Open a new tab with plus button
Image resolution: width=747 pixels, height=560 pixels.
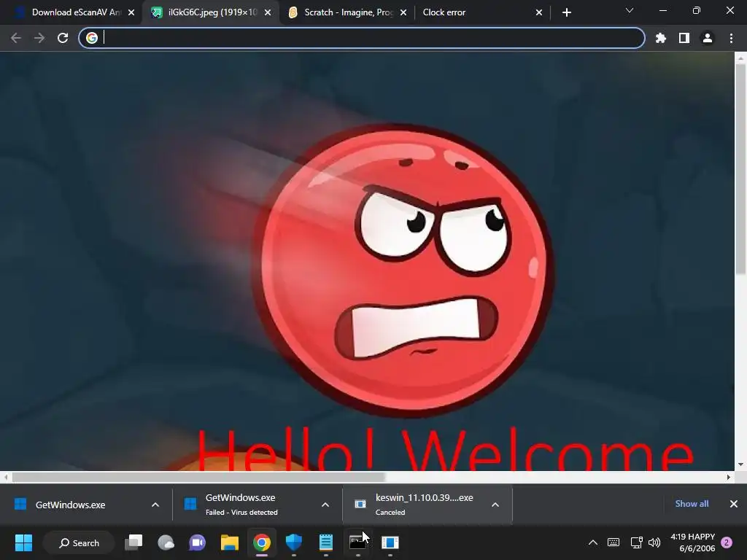566,13
